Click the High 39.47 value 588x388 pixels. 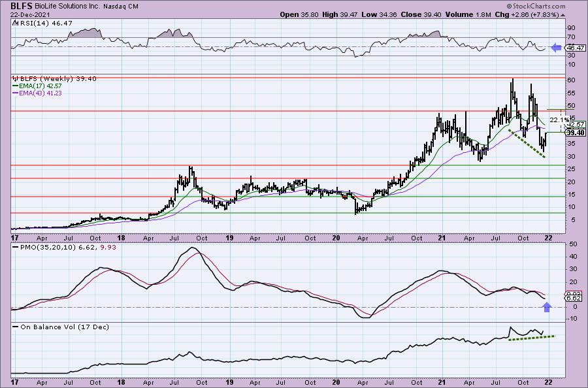340,14
